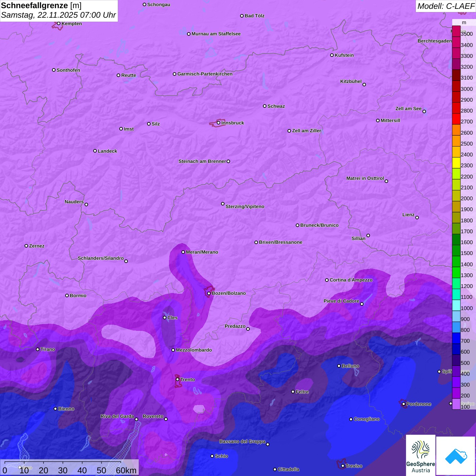This screenshot has height=476, width=476.
Task: Select the Bormio marker dot
Action: click(x=67, y=295)
